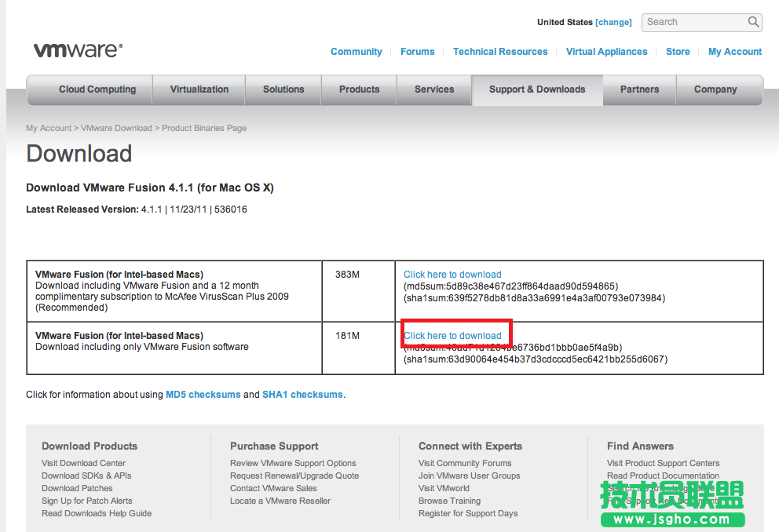This screenshot has width=779, height=532.
Task: Click the search magnifier icon
Action: (753, 22)
